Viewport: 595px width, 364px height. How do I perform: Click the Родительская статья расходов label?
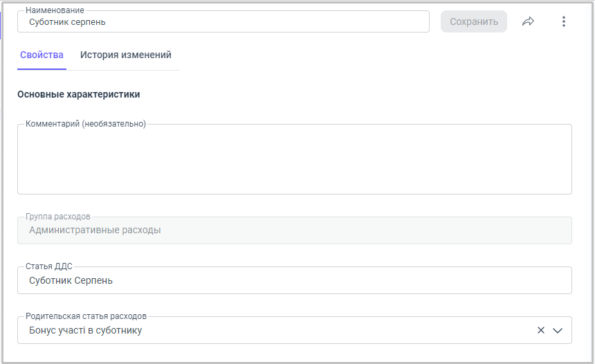[x=86, y=316]
